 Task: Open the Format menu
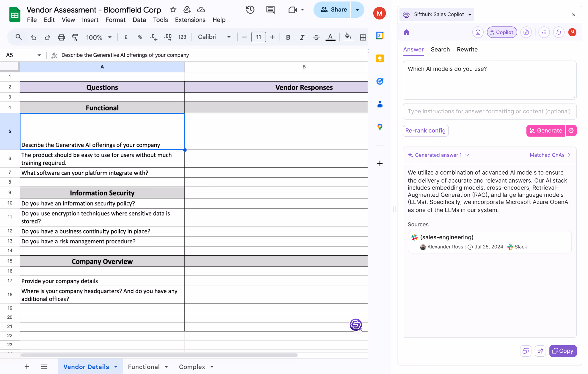click(x=115, y=20)
